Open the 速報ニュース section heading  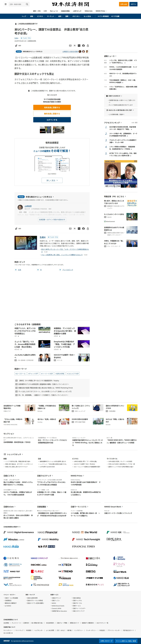[x=110, y=56]
